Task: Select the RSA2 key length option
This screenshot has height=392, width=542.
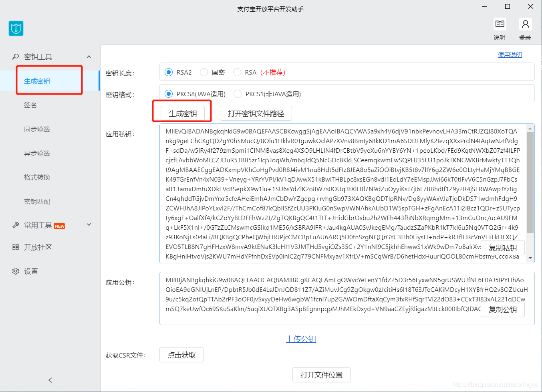Action: pos(169,72)
